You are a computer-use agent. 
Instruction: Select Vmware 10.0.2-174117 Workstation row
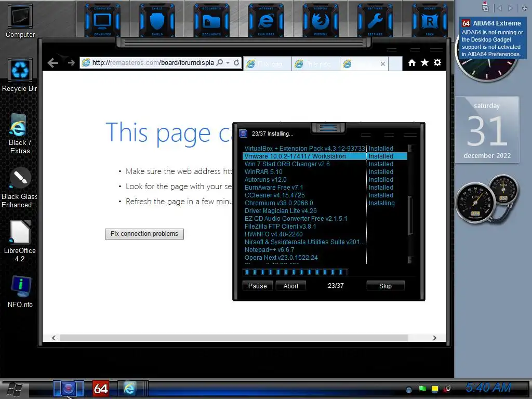pos(325,156)
